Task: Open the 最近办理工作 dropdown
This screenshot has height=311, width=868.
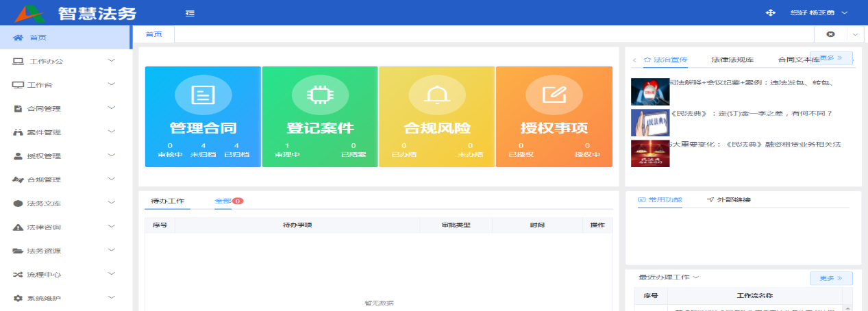Action: [668, 277]
